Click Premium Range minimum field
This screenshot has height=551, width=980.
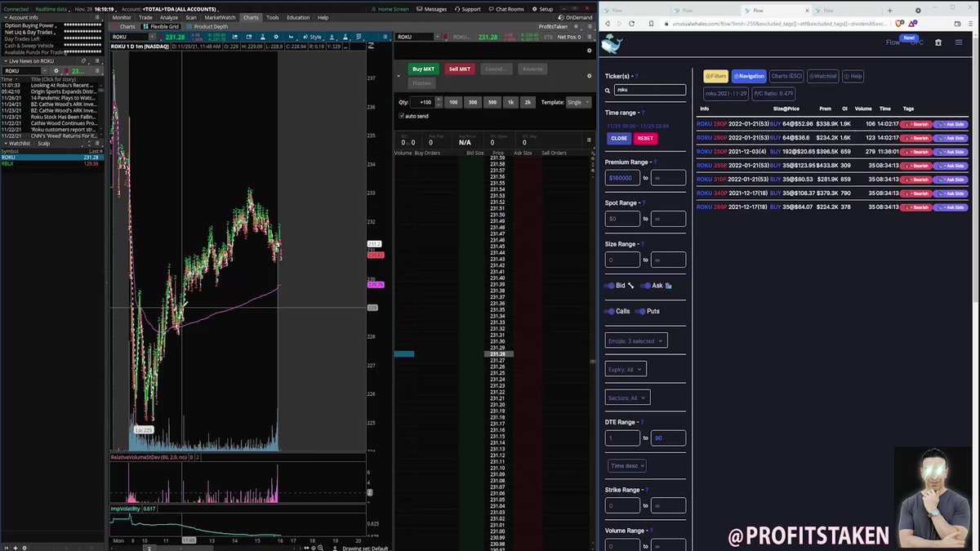click(x=622, y=177)
